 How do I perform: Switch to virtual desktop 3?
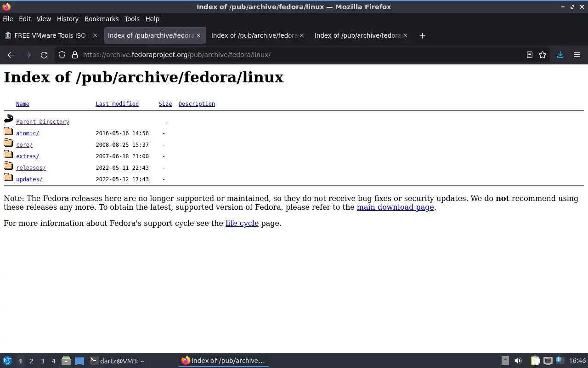pyautogui.click(x=42, y=361)
